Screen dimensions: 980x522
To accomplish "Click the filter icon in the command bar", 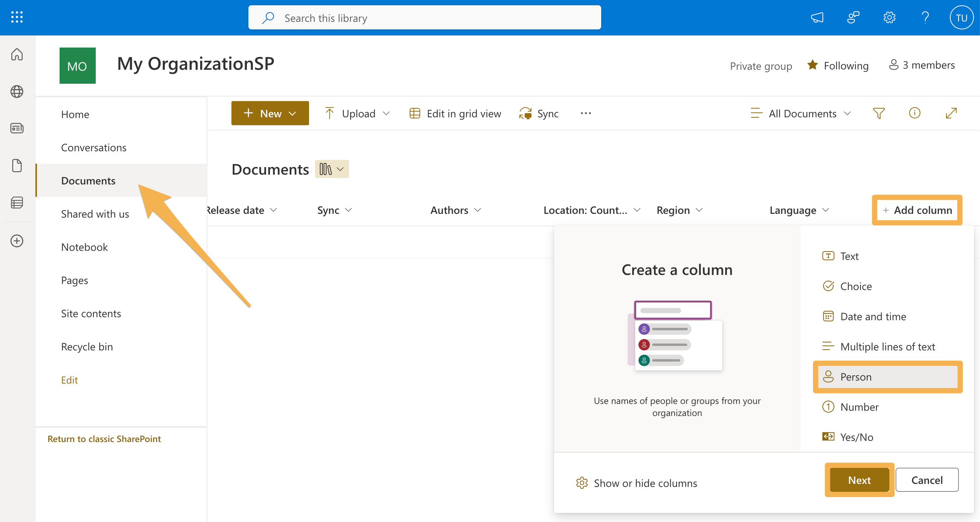I will coord(879,113).
